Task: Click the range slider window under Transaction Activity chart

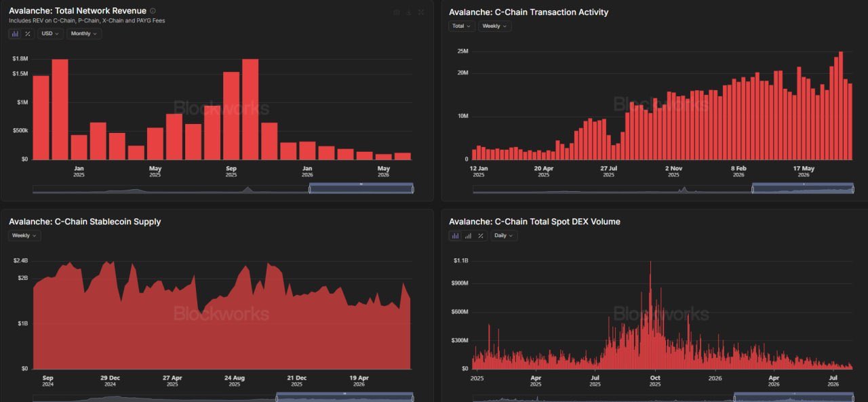Action: point(802,188)
